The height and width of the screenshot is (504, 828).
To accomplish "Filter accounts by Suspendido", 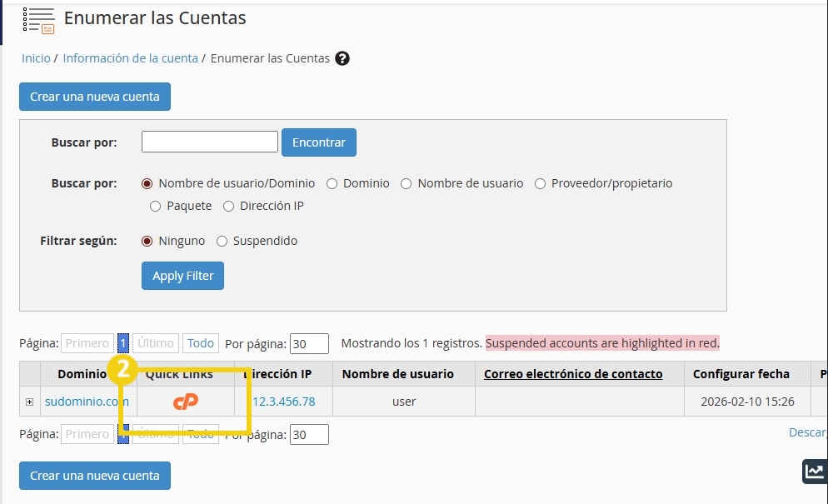I will pos(222,241).
